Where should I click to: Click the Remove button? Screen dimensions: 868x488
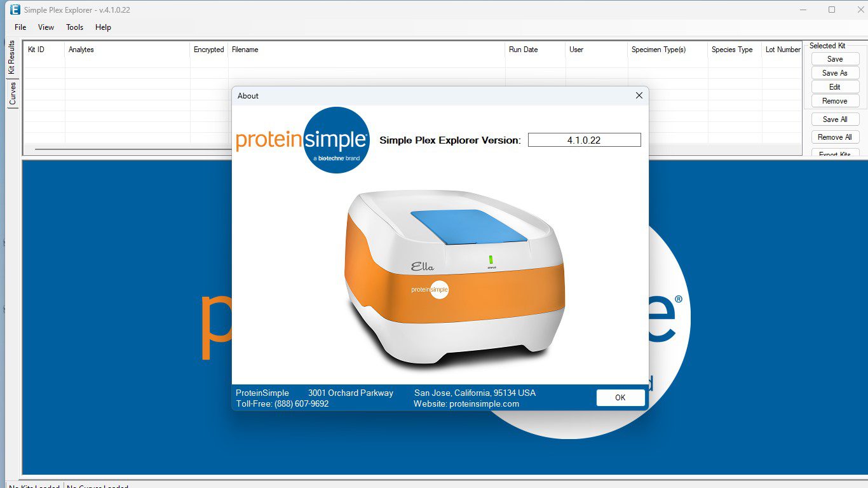(x=834, y=100)
